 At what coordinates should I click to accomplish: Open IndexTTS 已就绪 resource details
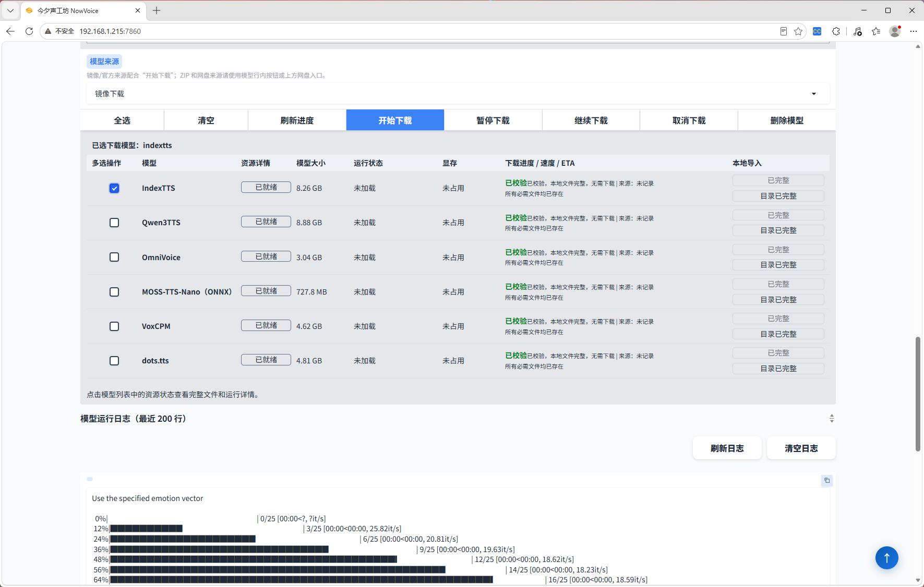click(x=266, y=187)
